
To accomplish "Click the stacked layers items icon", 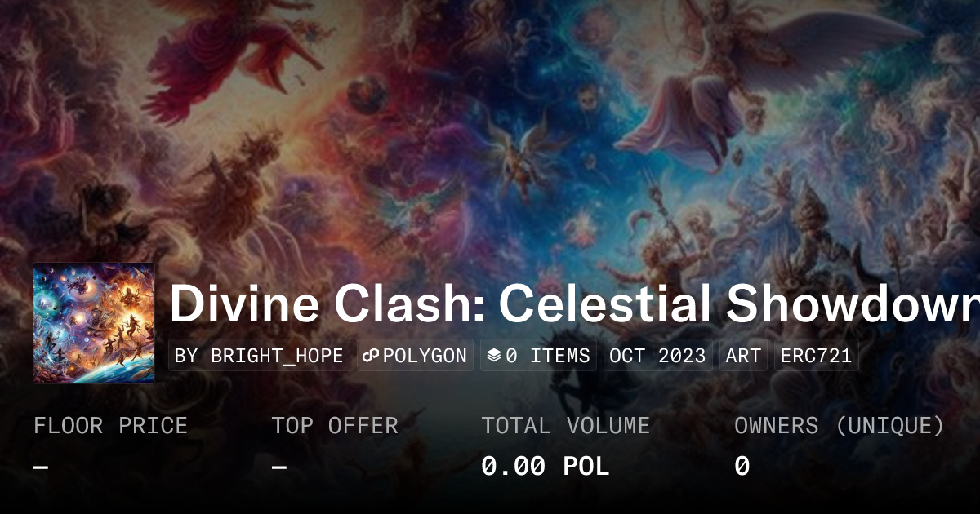I will tap(493, 356).
